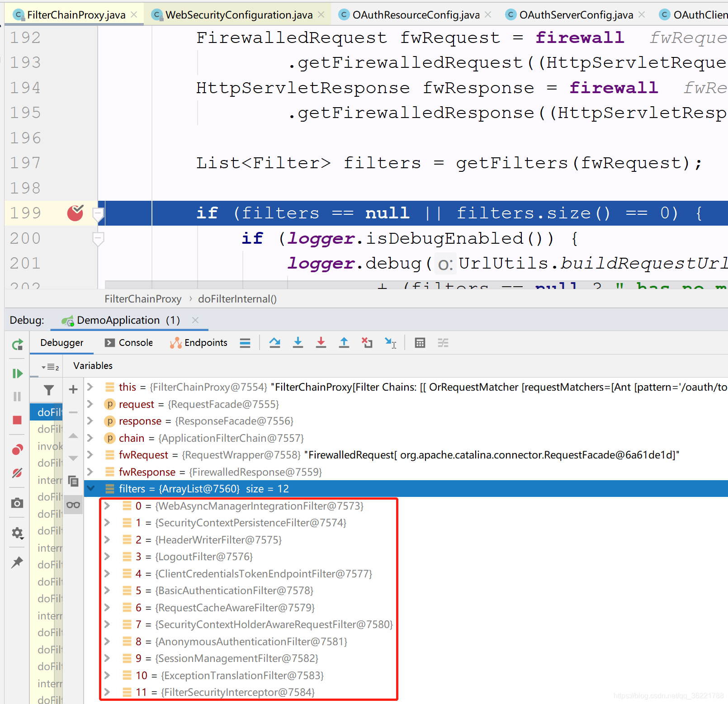This screenshot has width=728, height=704.
Task: Close the FilterChainProxy.java tab
Action: 134,15
